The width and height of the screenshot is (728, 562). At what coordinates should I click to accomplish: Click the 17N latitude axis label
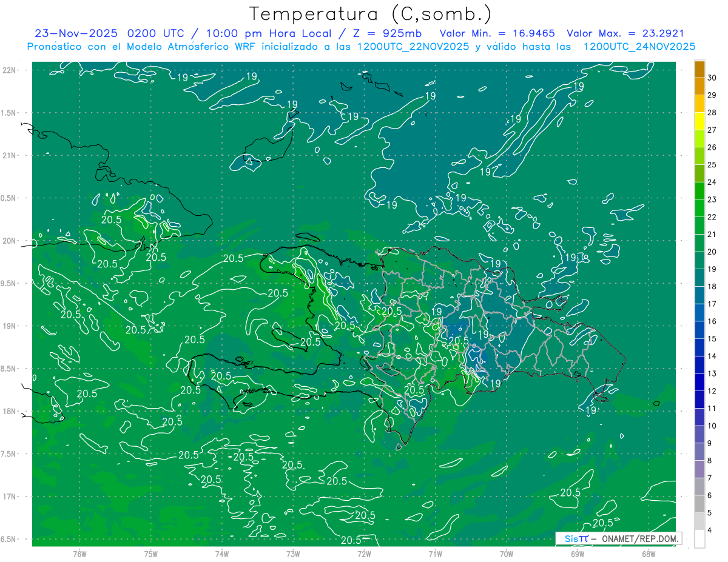[10, 497]
